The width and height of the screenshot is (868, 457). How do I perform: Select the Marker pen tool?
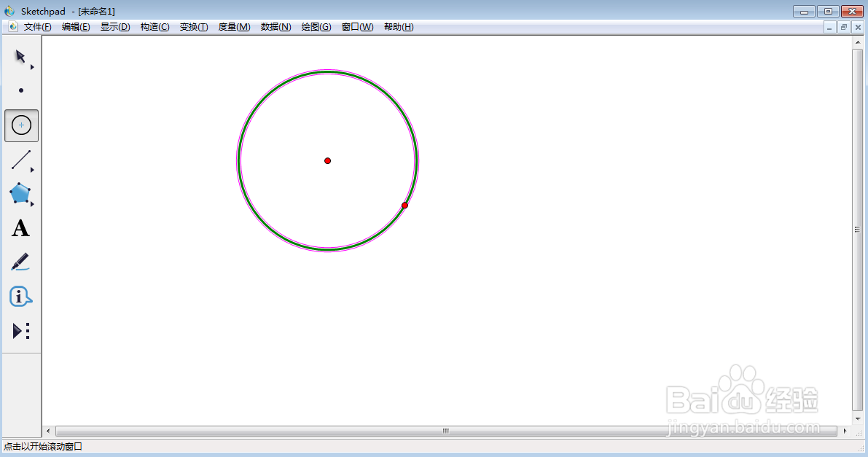click(20, 262)
